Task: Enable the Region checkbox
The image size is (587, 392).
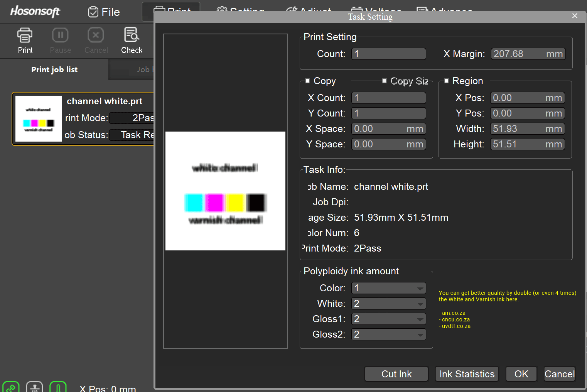Action: coord(446,81)
